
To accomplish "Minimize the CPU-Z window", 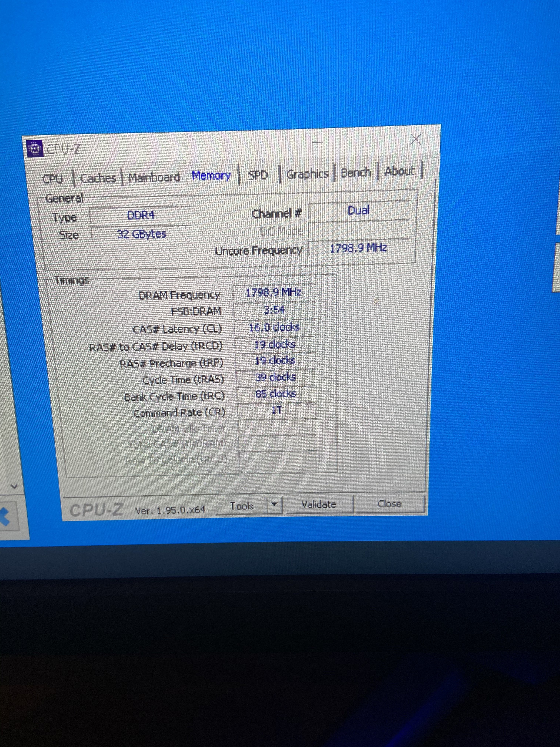I will coord(318,142).
